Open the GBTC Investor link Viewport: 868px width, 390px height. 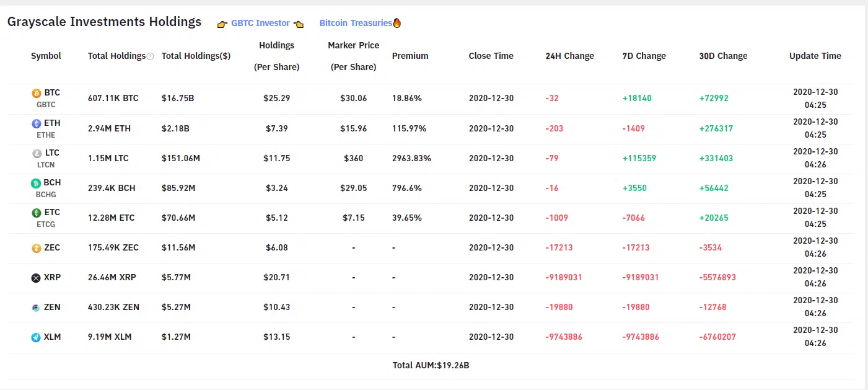[x=260, y=23]
